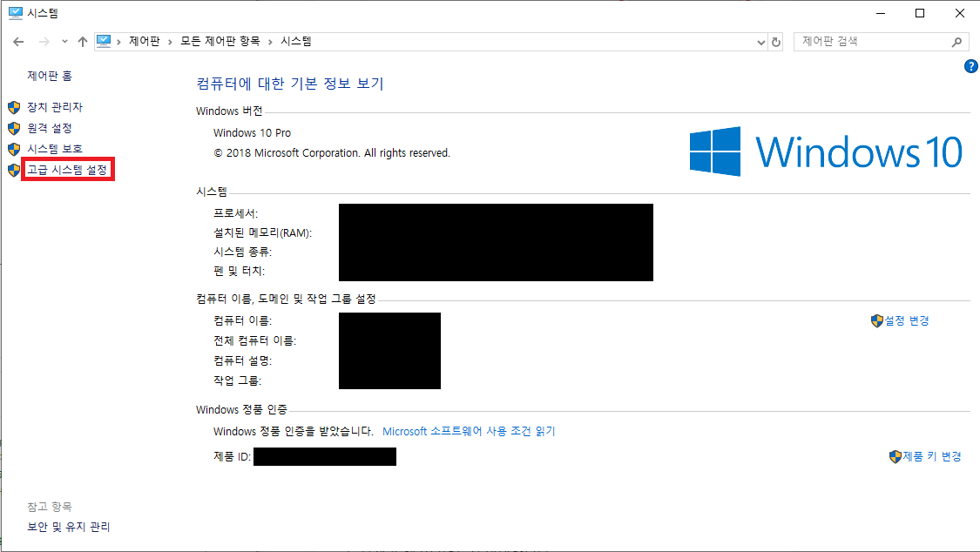Click the 펜 및 터치: label
Viewport: 980px width, 552px height.
[239, 271]
